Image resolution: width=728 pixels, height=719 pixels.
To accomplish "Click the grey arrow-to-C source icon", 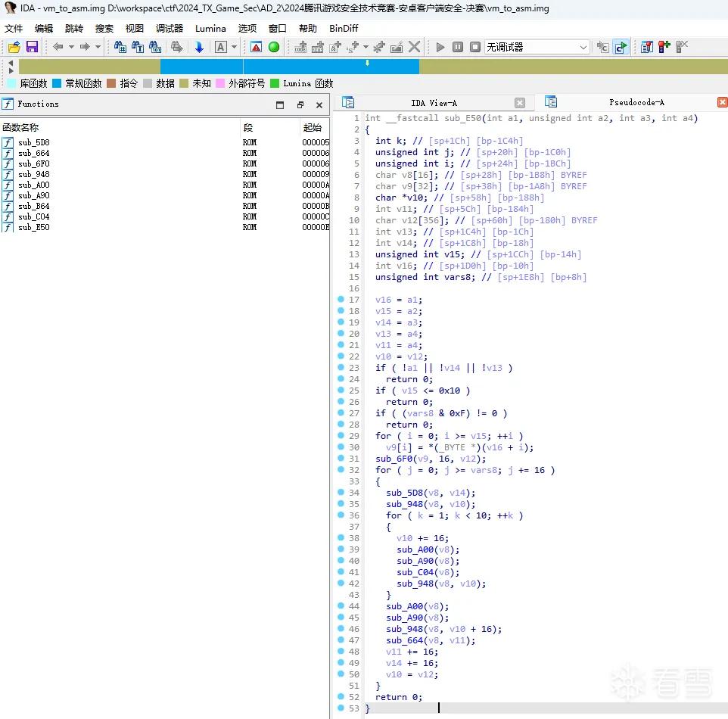I will click(x=602, y=47).
